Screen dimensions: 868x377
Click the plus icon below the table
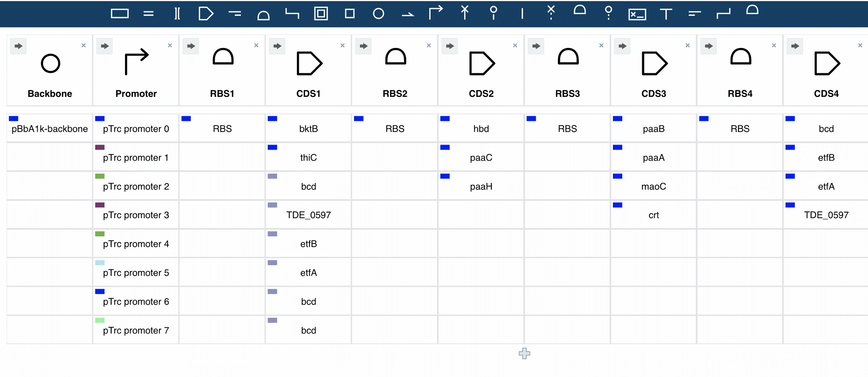(x=524, y=353)
